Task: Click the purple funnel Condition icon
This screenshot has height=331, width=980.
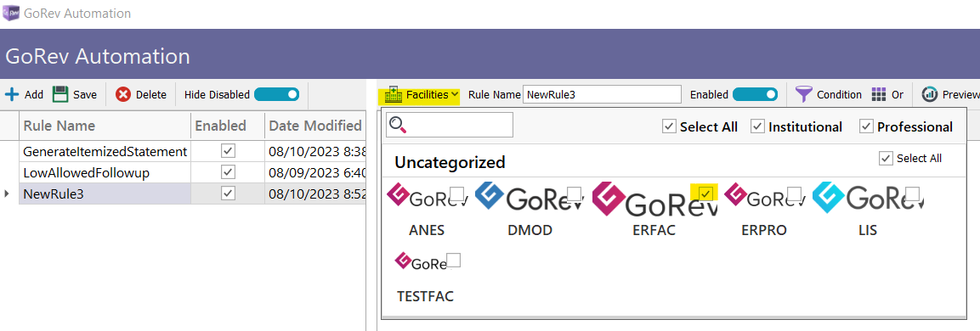Action: click(x=804, y=95)
